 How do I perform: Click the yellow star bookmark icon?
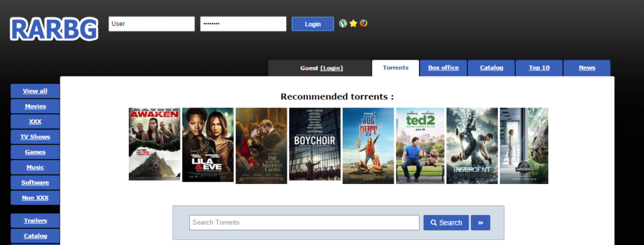(353, 23)
